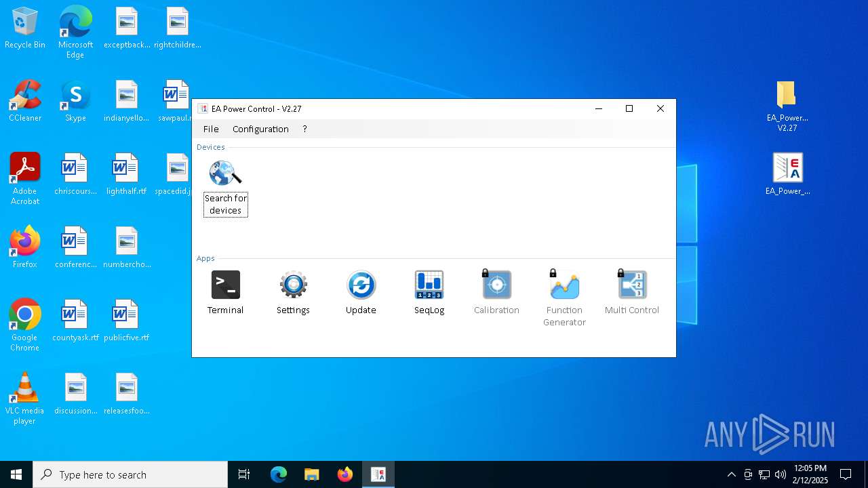Click the volume speaker tray icon
The width and height of the screenshot is (868, 488).
coord(781,474)
